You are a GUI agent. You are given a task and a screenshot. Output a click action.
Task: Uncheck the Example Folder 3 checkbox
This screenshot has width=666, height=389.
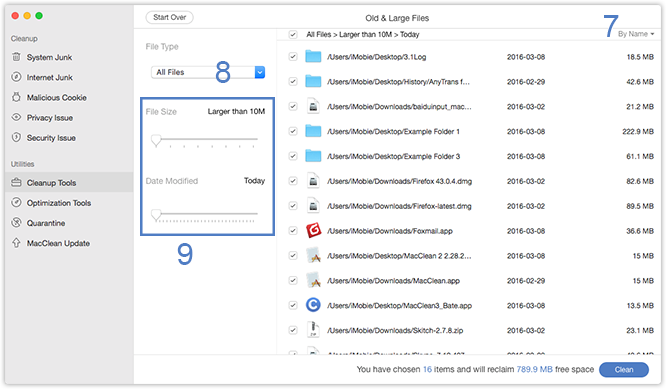click(x=293, y=156)
